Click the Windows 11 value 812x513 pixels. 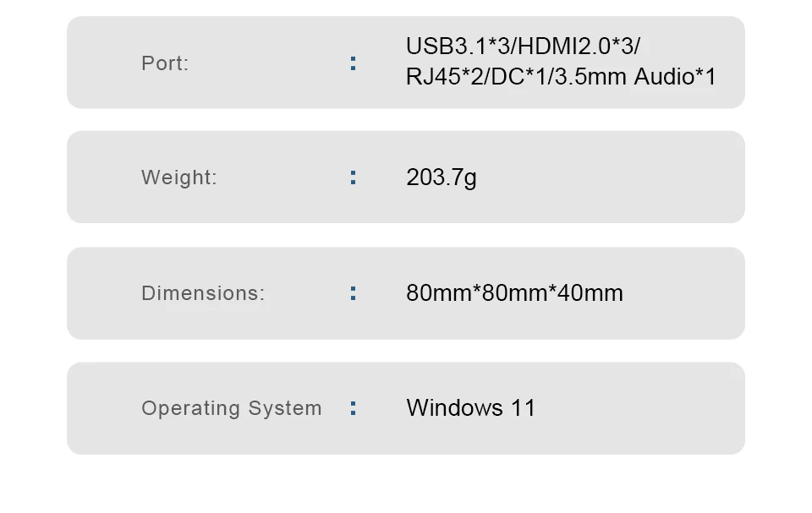point(470,408)
